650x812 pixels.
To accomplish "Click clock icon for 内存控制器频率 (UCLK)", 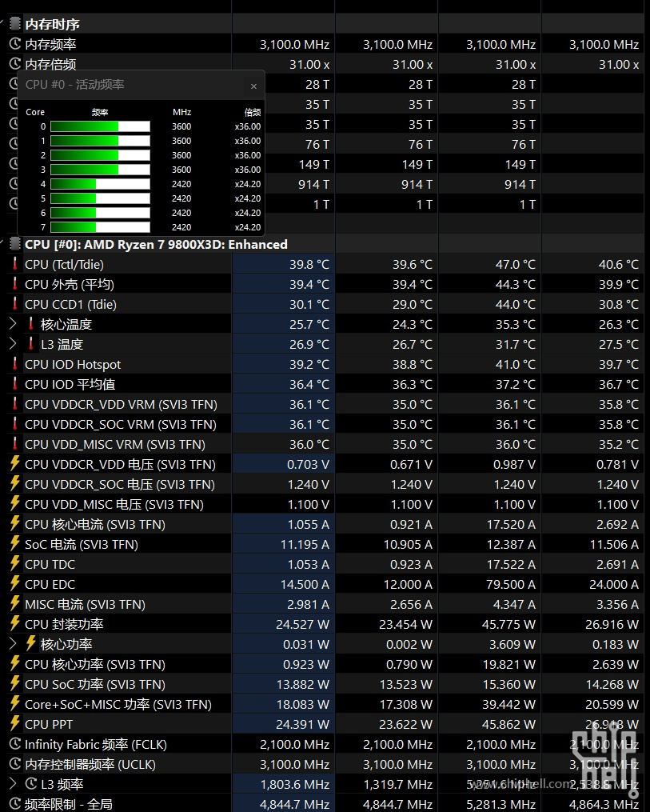I will tap(15, 763).
